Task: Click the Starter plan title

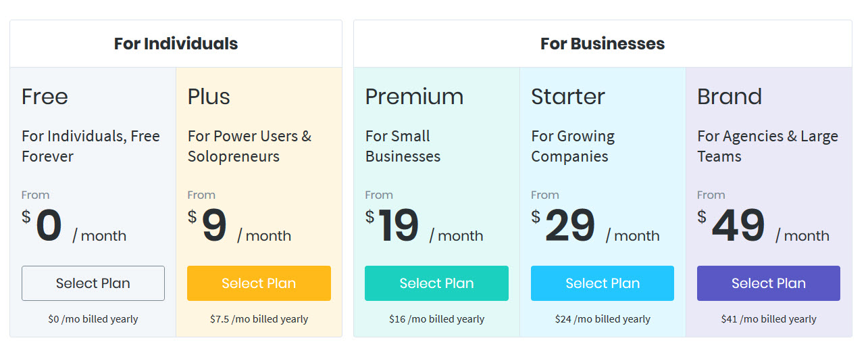Action: 568,97
